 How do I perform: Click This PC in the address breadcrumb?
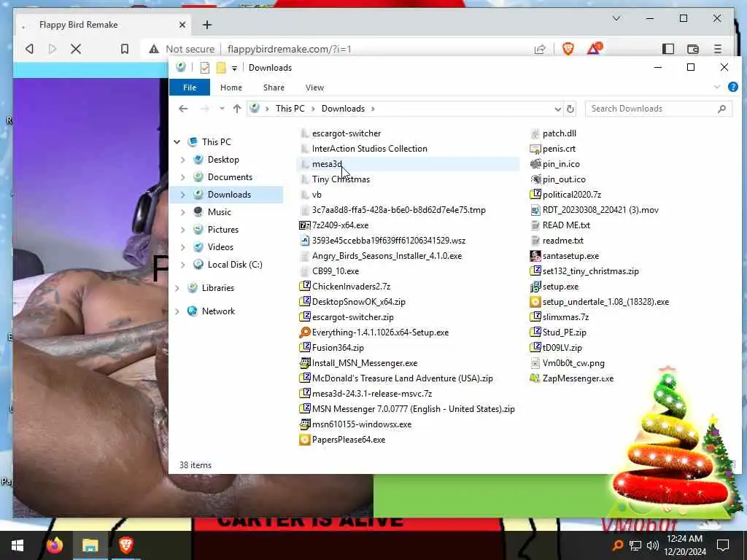click(x=290, y=109)
